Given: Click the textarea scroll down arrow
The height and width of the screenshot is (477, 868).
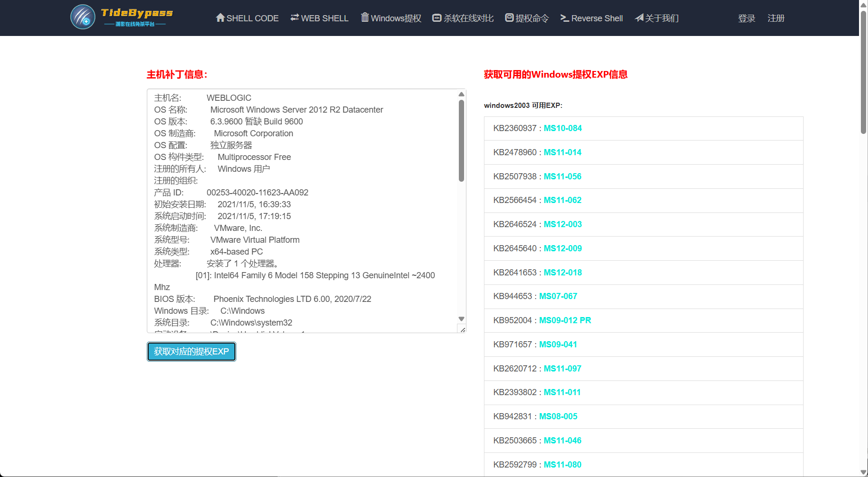Looking at the screenshot, I should pyautogui.click(x=461, y=319).
